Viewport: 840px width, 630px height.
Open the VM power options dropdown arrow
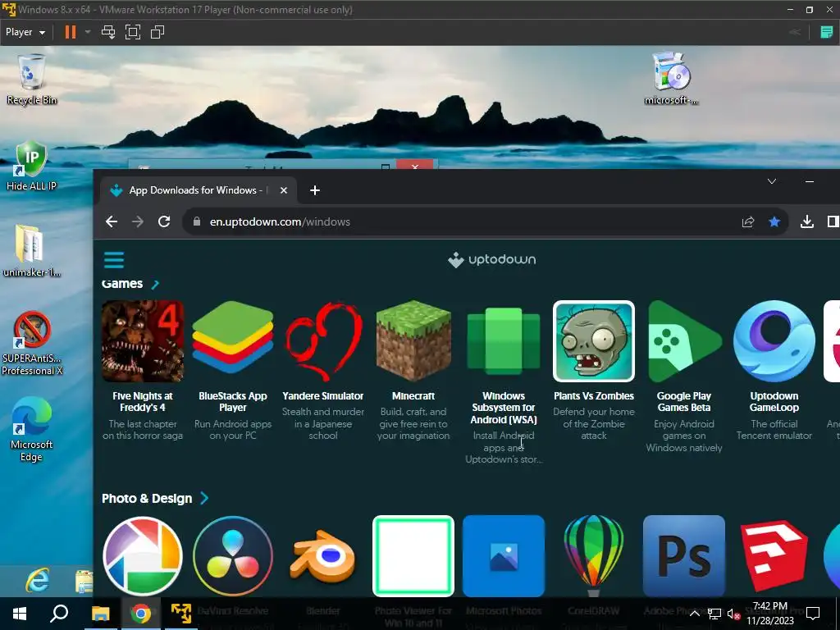(x=87, y=32)
